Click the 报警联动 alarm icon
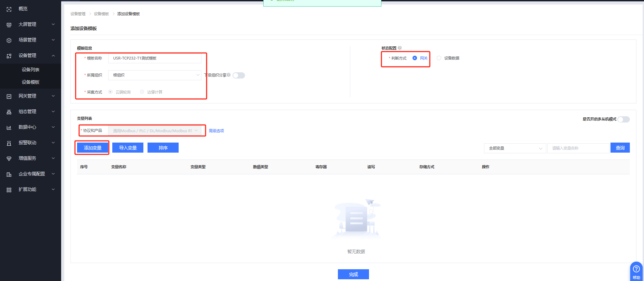The height and width of the screenshot is (281, 644). (9, 143)
